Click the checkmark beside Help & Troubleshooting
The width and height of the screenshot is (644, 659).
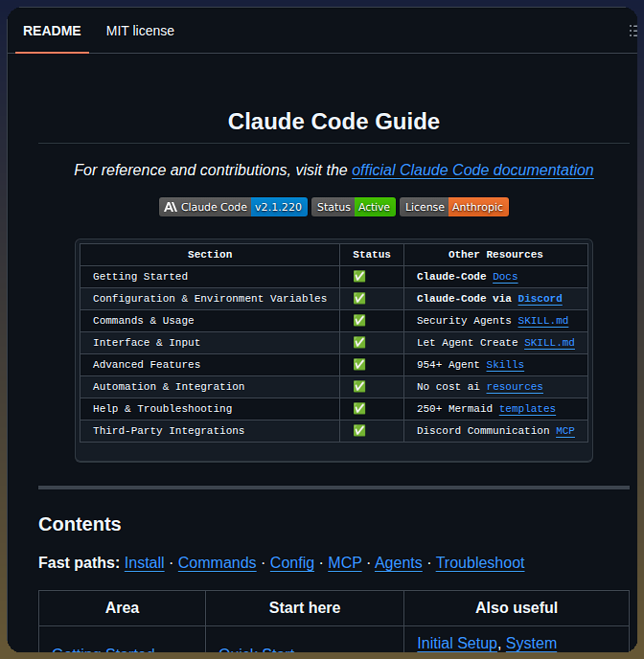tap(359, 408)
